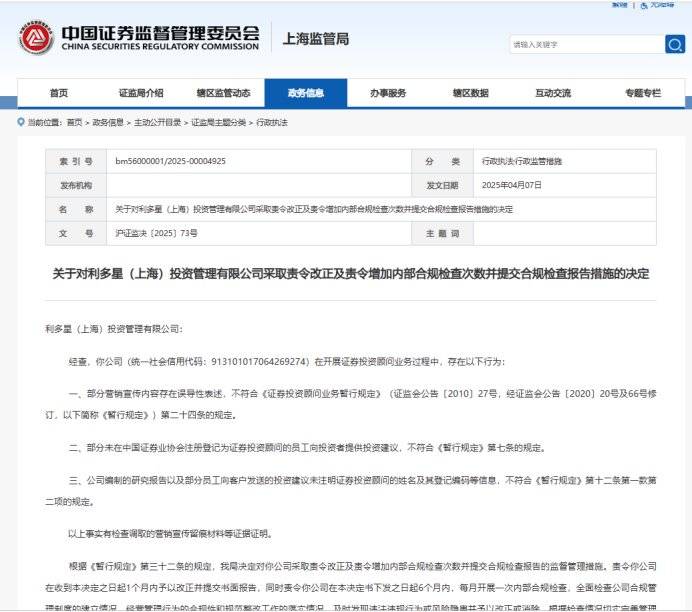Click the accessibility wheelchair icon

pyautogui.click(x=643, y=5)
